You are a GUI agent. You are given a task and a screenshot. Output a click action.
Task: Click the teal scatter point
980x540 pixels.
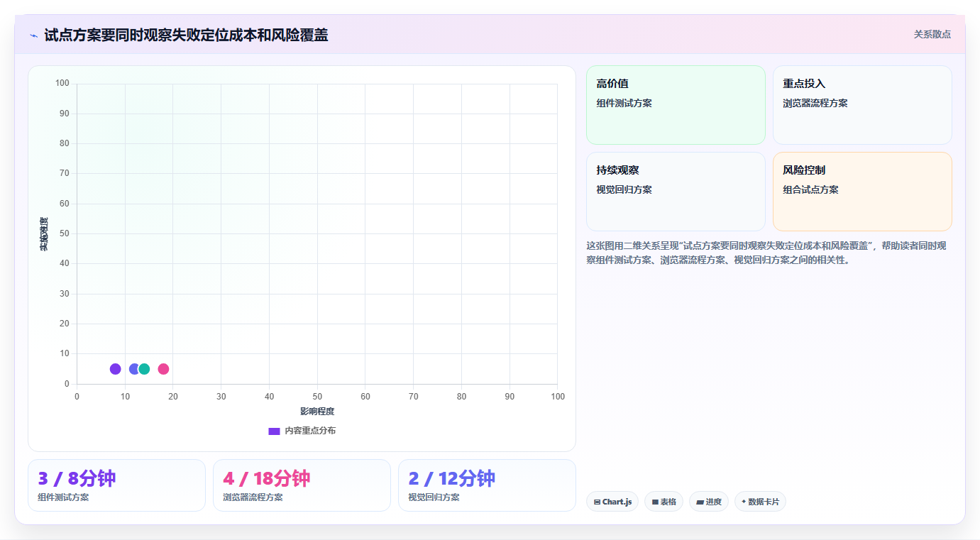point(144,369)
